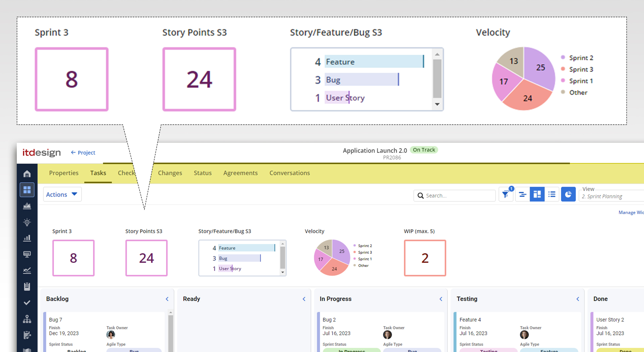Open the Actions dropdown menu
The width and height of the screenshot is (644, 352).
pyautogui.click(x=62, y=194)
